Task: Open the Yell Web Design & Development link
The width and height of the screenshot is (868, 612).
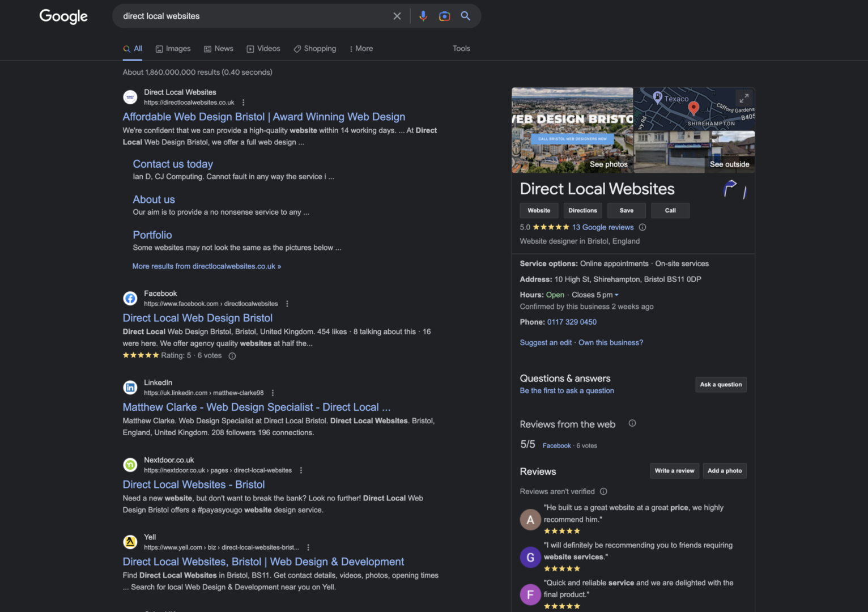Action: tap(263, 562)
